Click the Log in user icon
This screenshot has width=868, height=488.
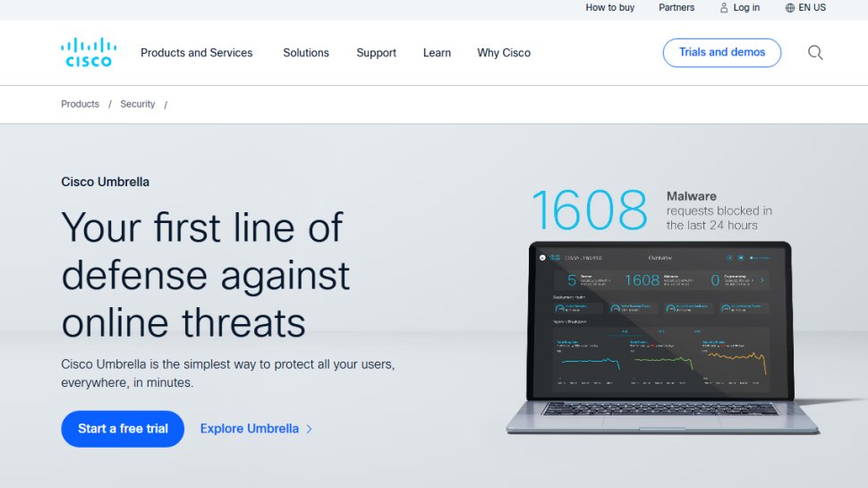point(724,8)
